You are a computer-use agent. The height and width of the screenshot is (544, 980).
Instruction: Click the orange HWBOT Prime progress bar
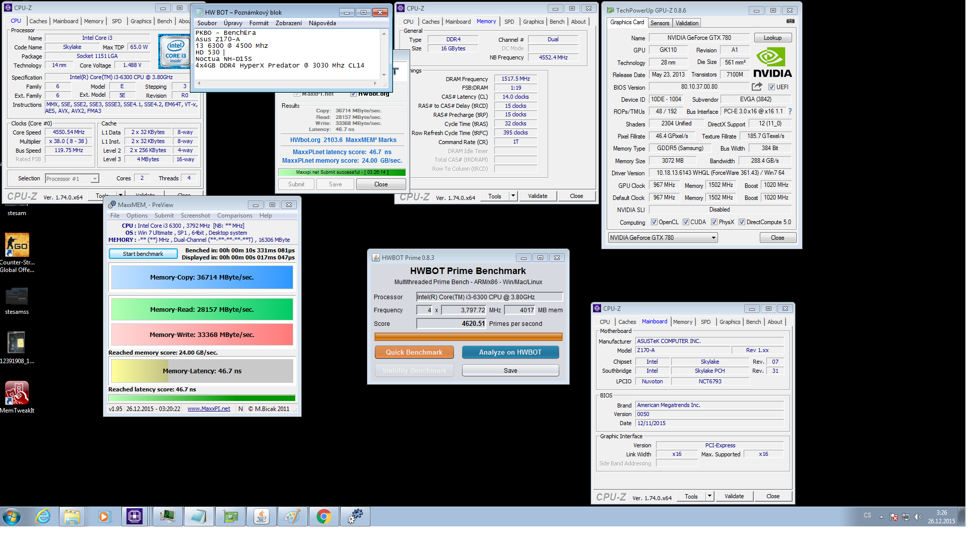click(x=468, y=336)
